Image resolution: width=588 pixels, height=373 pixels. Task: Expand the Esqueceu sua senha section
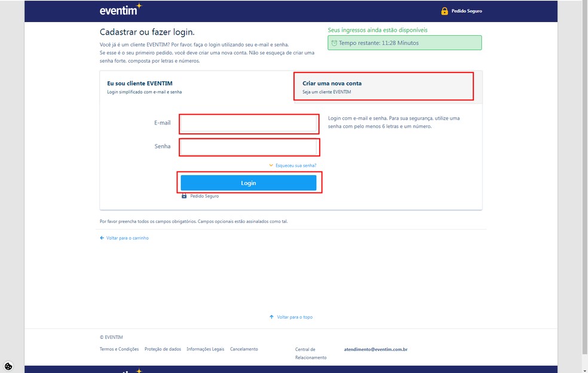click(x=293, y=165)
